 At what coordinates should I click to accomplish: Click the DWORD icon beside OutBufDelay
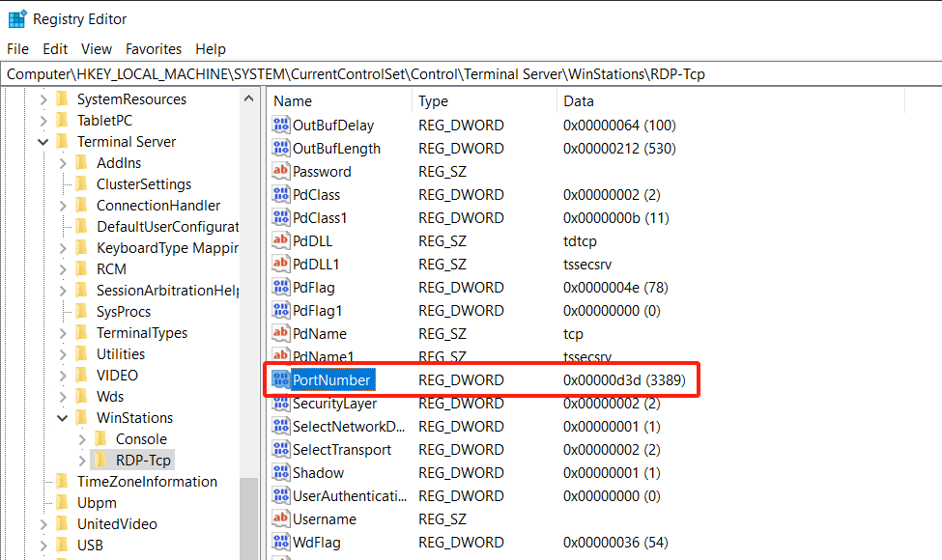point(281,126)
